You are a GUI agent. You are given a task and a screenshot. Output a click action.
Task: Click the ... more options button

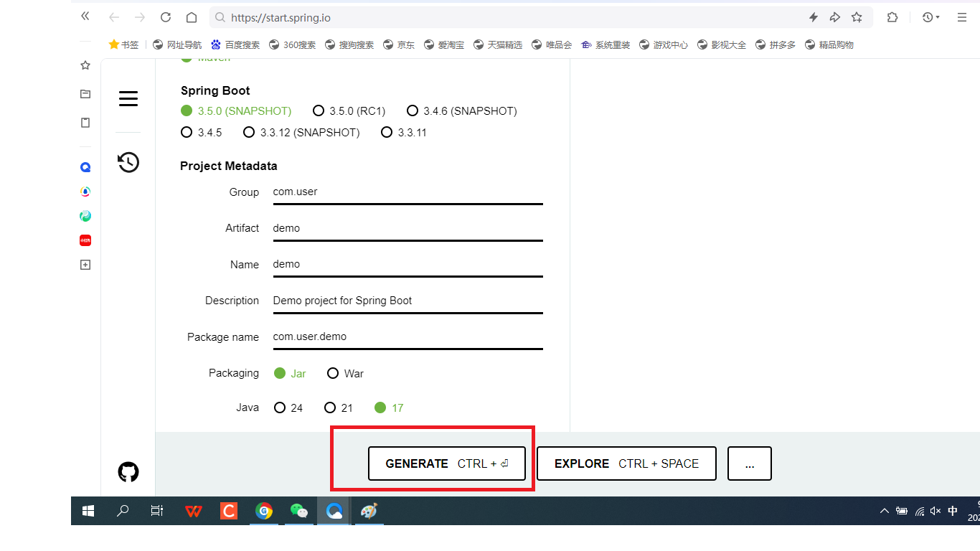tap(750, 463)
